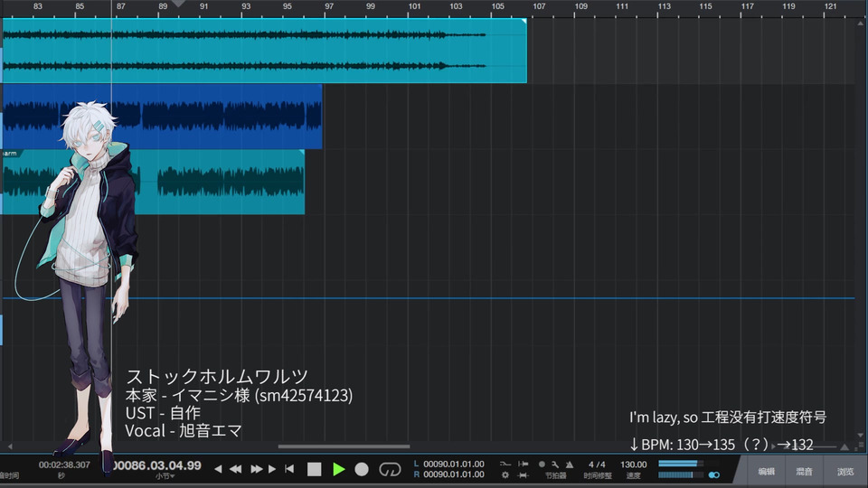This screenshot has width=868, height=488.
Task: Click the corner fade handle of top clip
Action: pyautogui.click(x=524, y=22)
